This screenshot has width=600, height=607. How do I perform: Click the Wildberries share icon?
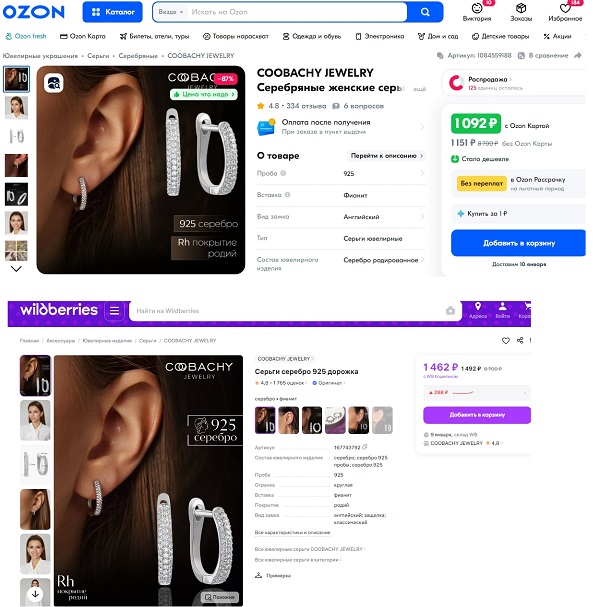[520, 340]
